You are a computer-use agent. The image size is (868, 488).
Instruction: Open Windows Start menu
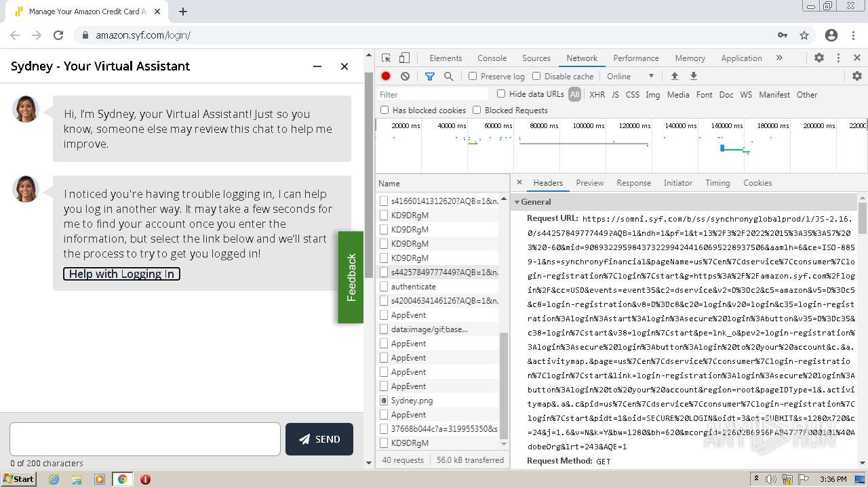(19, 479)
